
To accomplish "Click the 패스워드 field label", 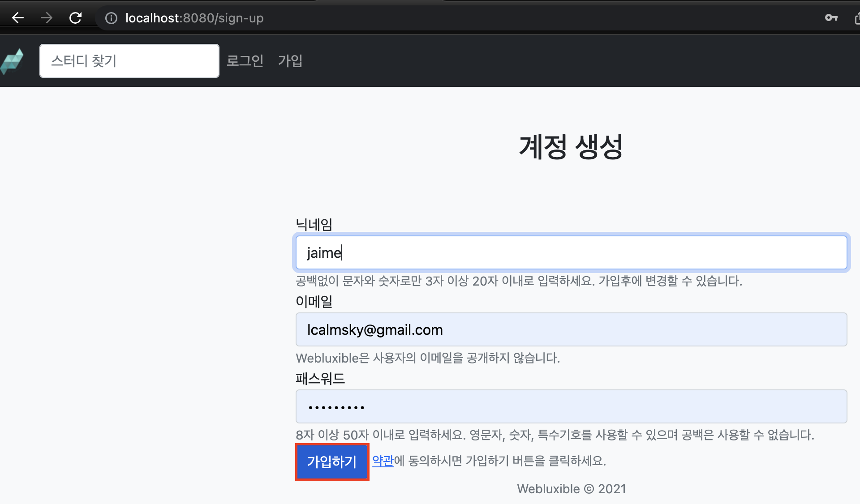I will [x=320, y=379].
